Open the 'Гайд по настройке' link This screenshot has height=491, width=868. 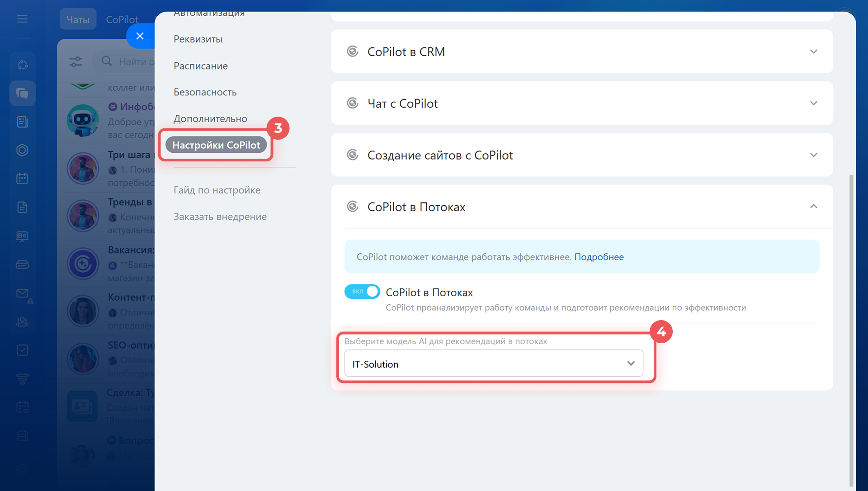point(217,190)
